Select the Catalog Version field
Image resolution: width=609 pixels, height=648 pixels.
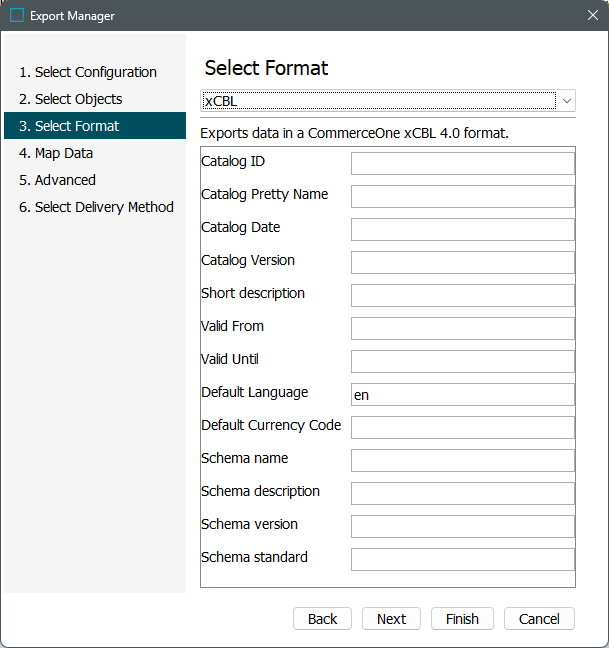click(462, 263)
